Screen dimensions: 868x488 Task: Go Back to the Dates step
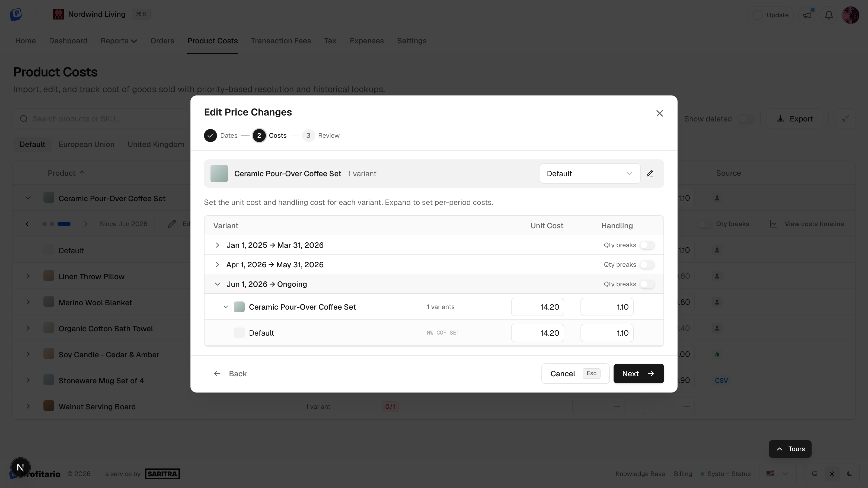click(230, 374)
